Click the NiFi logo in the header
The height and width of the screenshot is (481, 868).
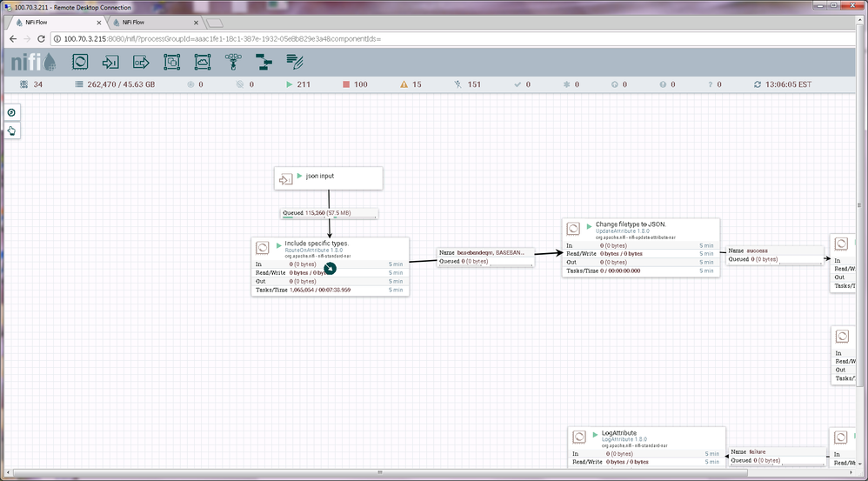pos(33,62)
